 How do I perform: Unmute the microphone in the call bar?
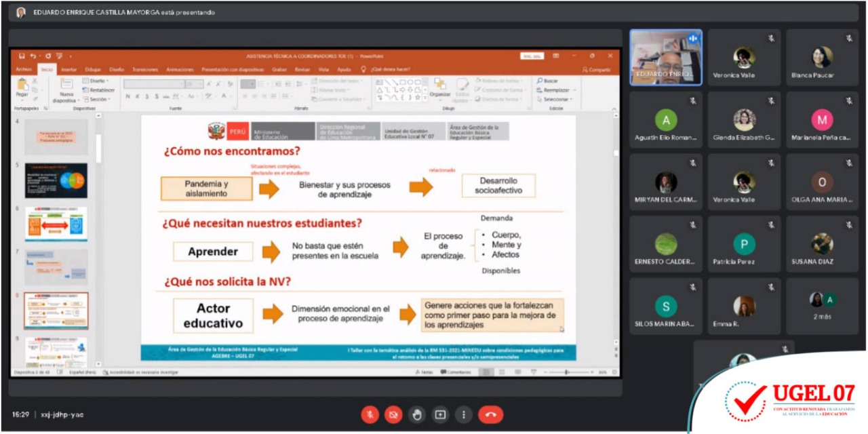(x=370, y=414)
